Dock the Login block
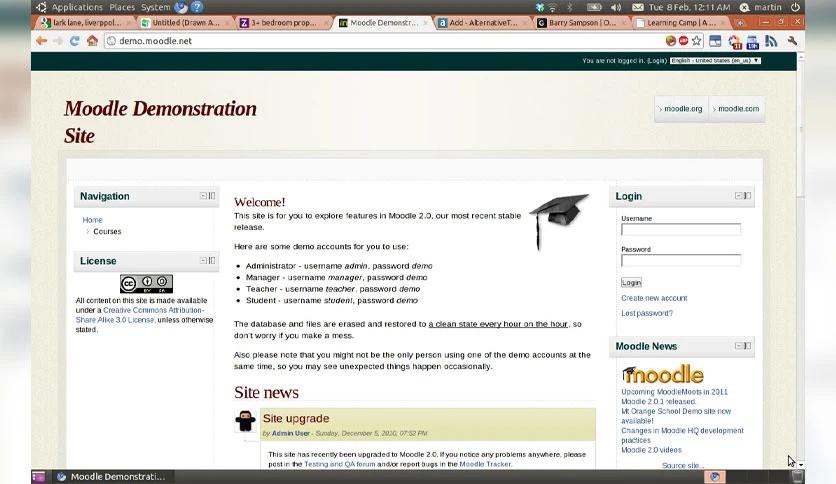836x484 pixels. click(747, 196)
